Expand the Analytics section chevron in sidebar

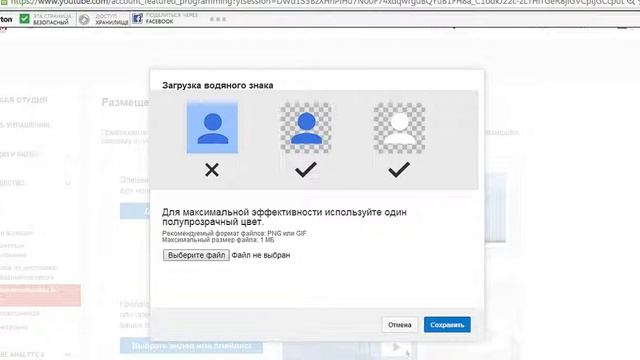68,355
